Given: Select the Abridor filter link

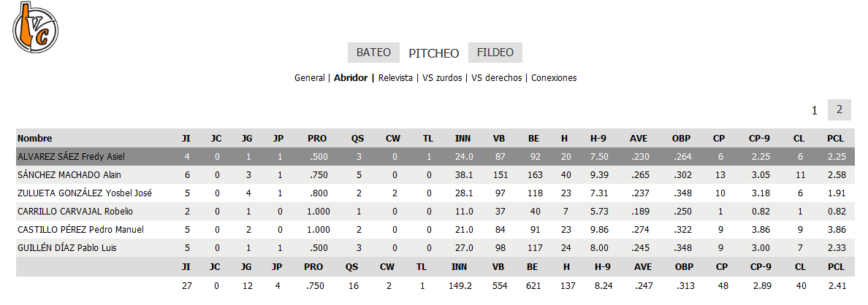Looking at the screenshot, I should [x=352, y=77].
